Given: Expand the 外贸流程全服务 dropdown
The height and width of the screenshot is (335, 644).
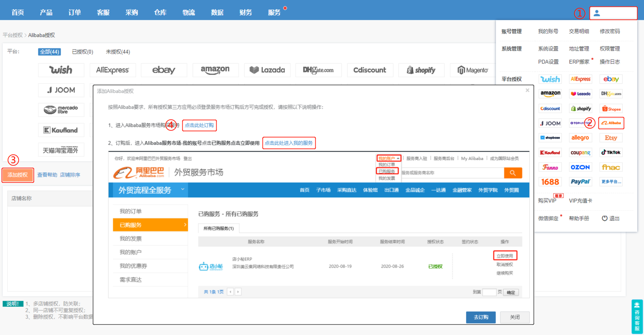Looking at the screenshot, I should 183,190.
